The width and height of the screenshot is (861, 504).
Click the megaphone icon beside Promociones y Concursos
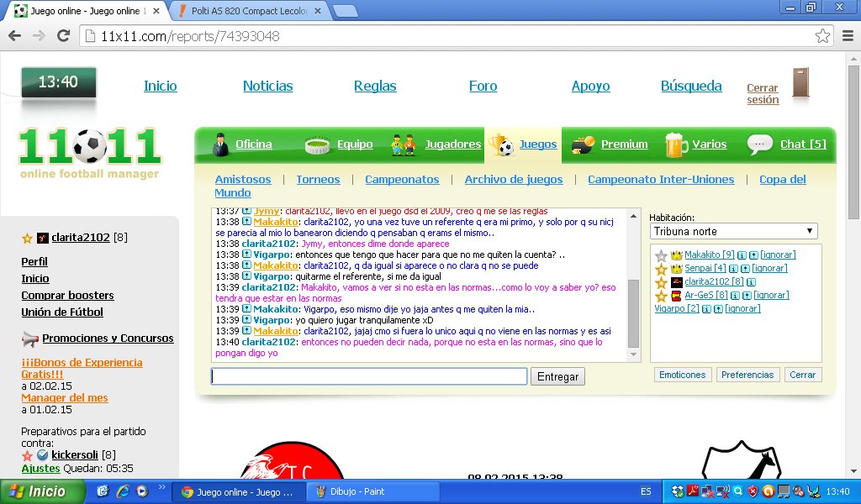pyautogui.click(x=30, y=339)
